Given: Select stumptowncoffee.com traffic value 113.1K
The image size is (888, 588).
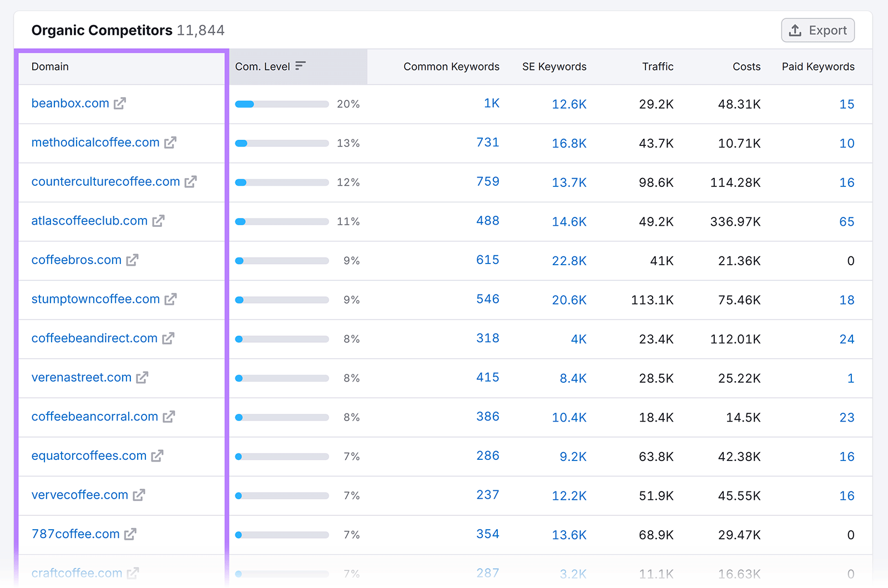Looking at the screenshot, I should point(652,300).
